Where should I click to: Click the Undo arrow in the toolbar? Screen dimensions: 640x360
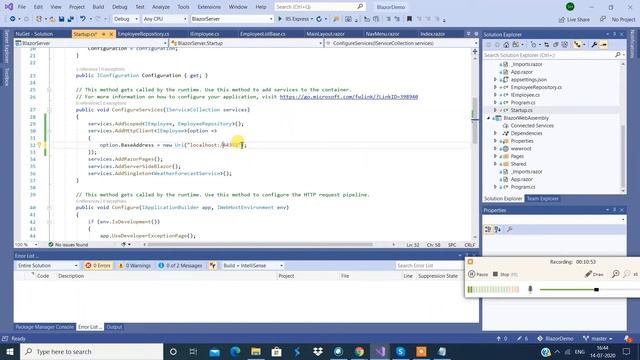[x=83, y=19]
